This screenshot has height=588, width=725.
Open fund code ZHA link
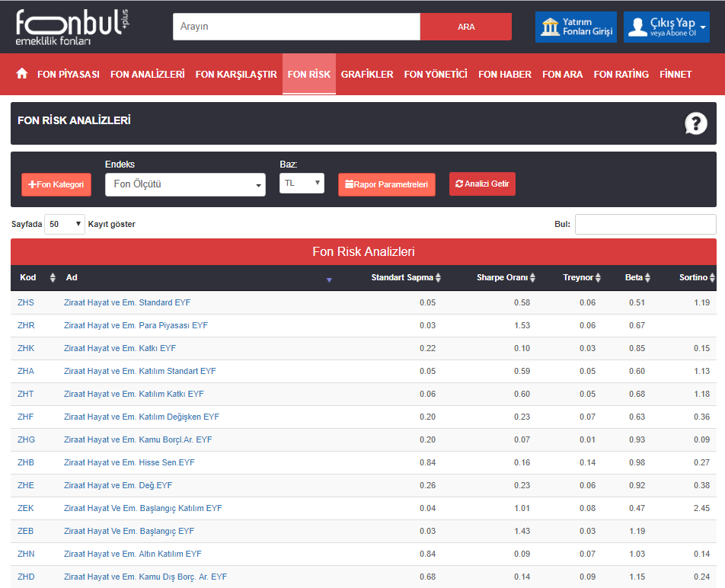point(26,371)
